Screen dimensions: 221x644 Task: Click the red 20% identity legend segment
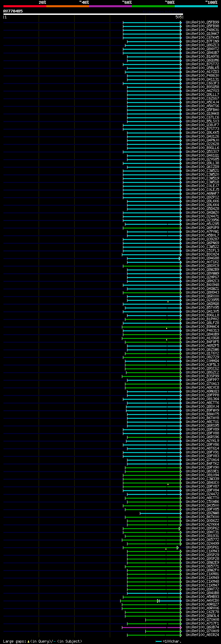[25, 6]
